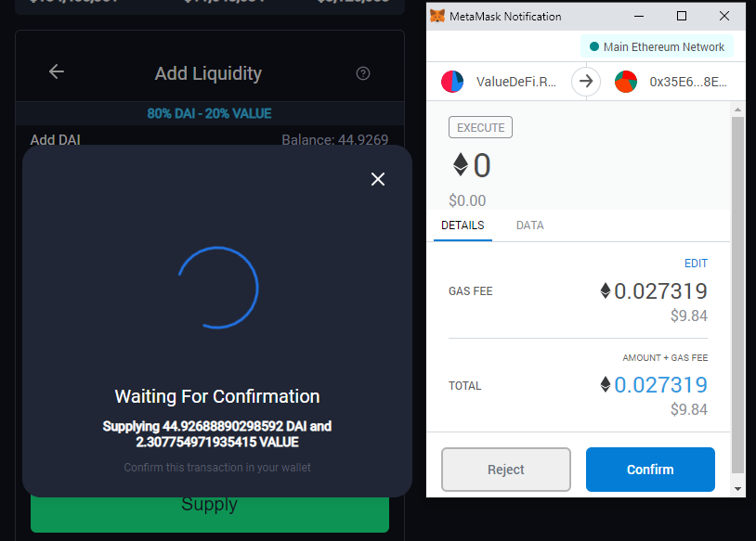Click the arrow between sender and recipient
756x541 pixels.
586,82
